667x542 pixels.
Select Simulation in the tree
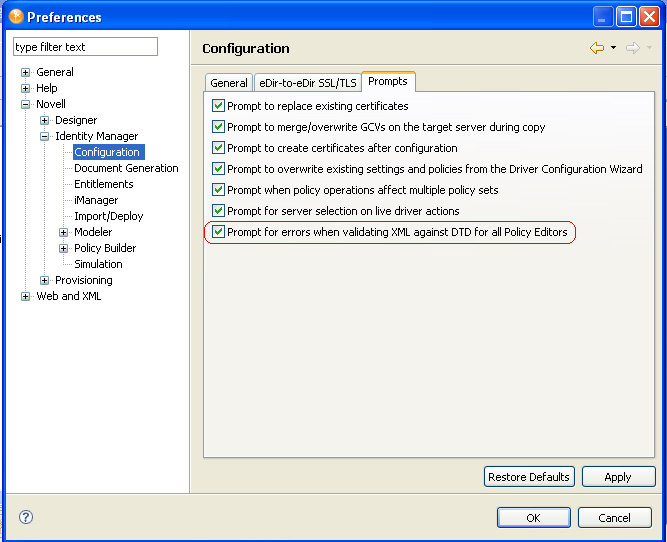click(98, 264)
